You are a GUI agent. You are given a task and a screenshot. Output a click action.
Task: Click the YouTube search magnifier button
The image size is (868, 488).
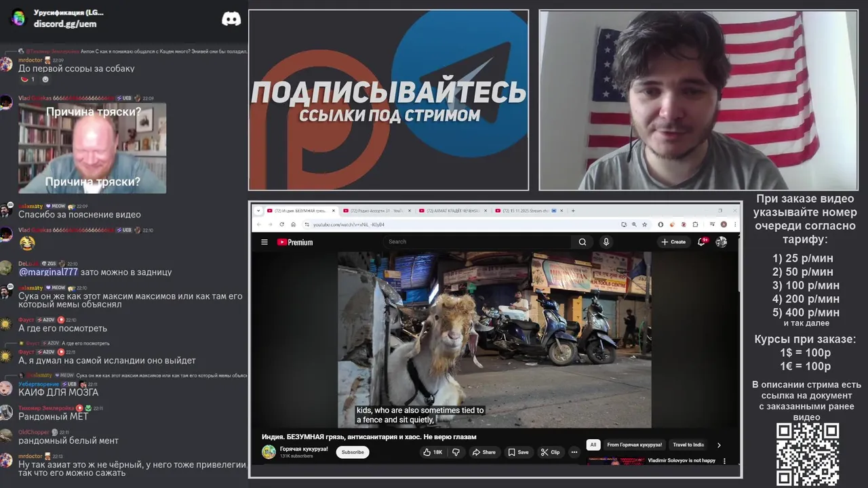pyautogui.click(x=582, y=242)
